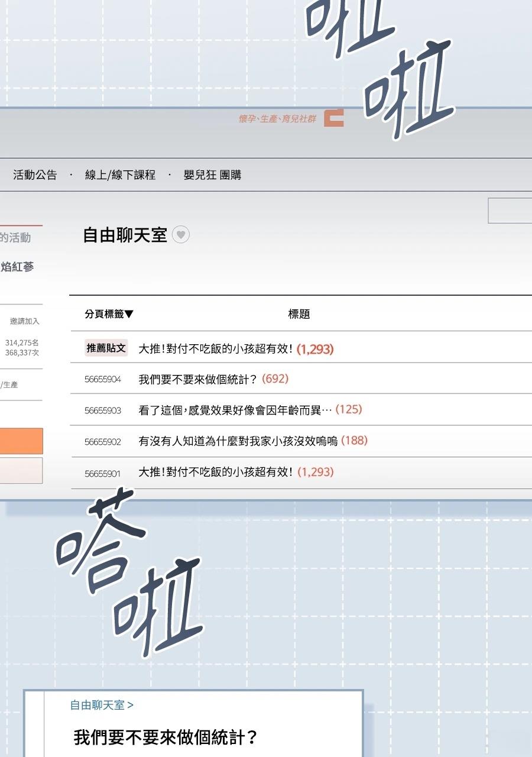The height and width of the screenshot is (757, 532).
Task: Open the 線上/線下課程 menu item
Action: (x=120, y=175)
